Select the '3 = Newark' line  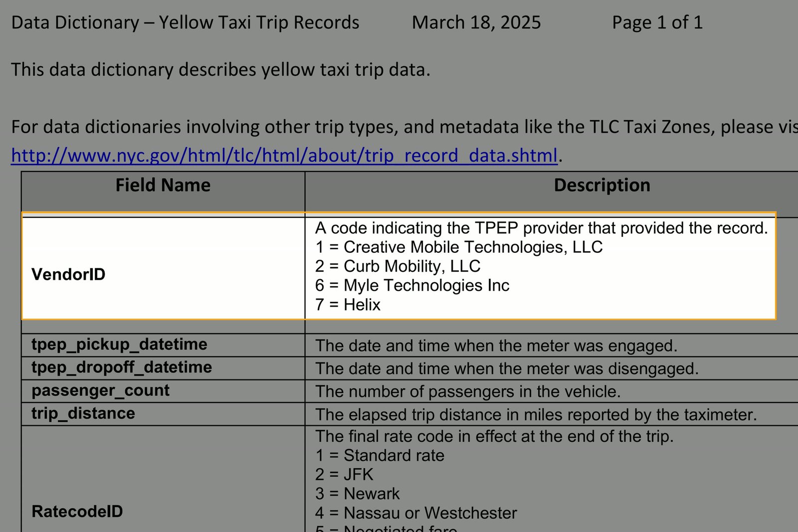(357, 494)
